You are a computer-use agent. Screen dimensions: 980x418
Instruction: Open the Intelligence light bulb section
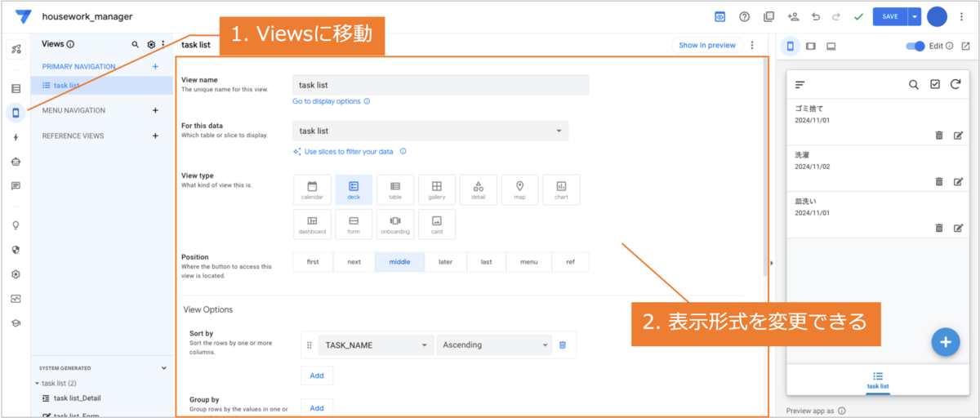click(16, 225)
